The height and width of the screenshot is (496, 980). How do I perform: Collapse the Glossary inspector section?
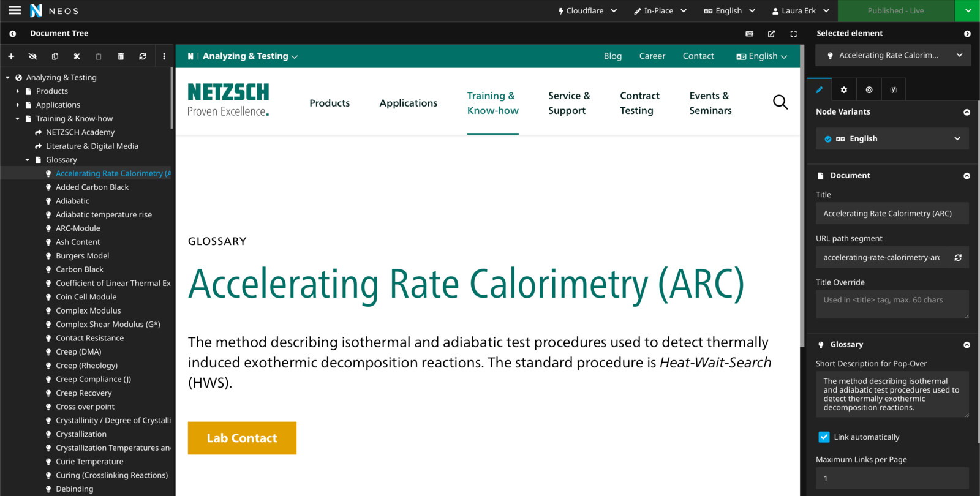point(967,345)
